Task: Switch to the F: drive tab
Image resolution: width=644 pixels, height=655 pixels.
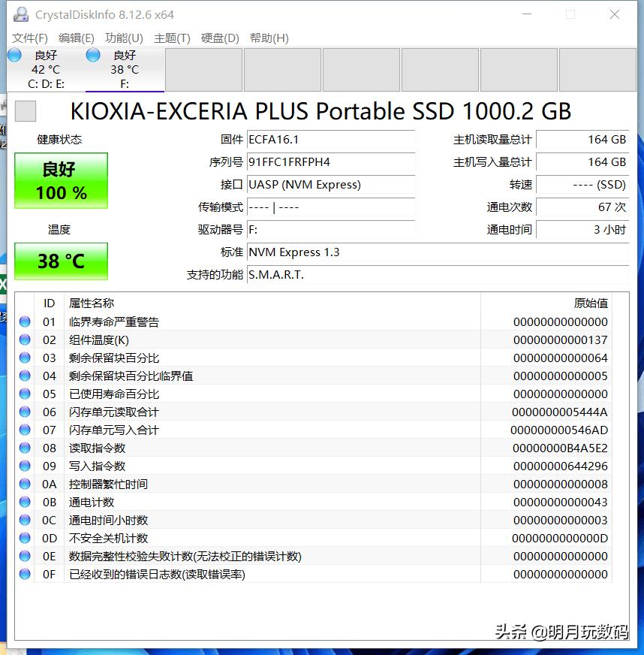Action: (x=124, y=69)
